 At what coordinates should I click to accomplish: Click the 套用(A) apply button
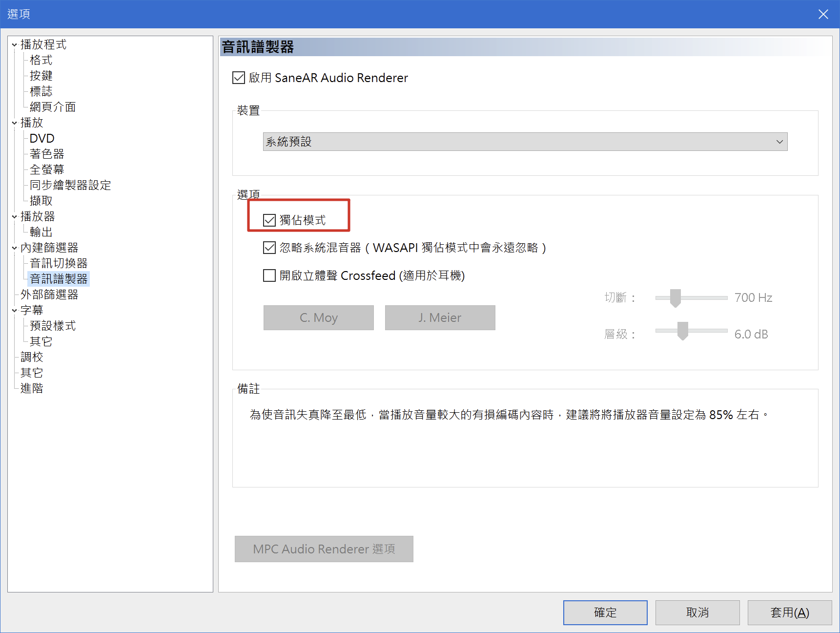[x=789, y=612]
